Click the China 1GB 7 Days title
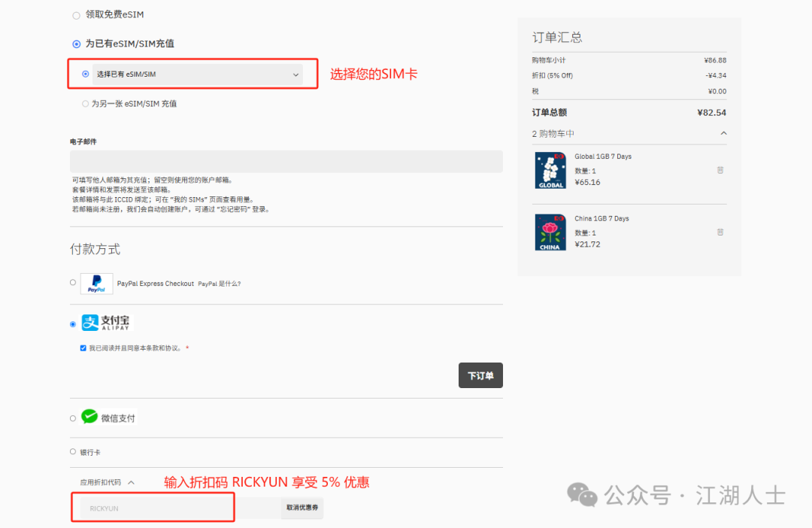This screenshot has height=528, width=812. (601, 219)
